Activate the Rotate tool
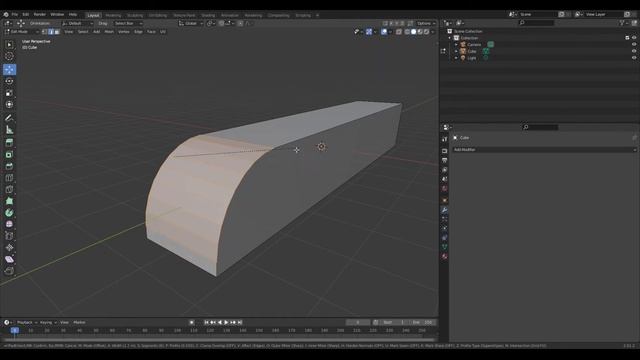 [x=9, y=81]
